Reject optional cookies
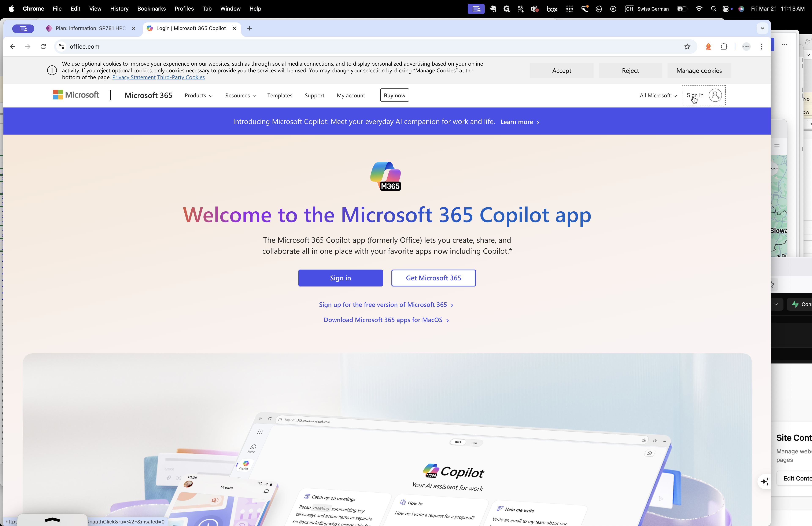Screen dimensions: 812x526 click(x=630, y=70)
